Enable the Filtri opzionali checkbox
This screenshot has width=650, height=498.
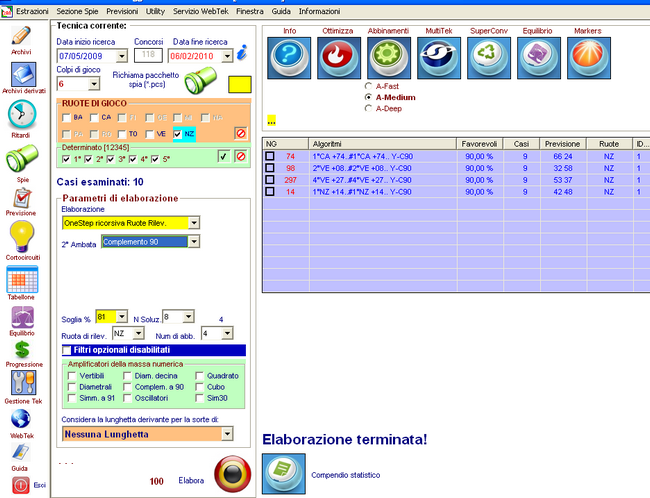[67, 350]
